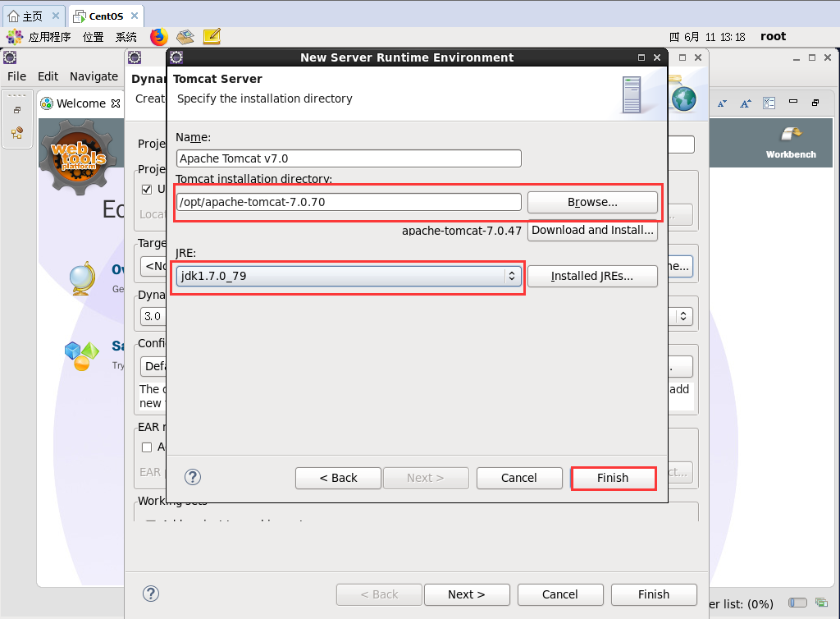Click the background operations icon in the Eclipse status bar

(x=821, y=603)
